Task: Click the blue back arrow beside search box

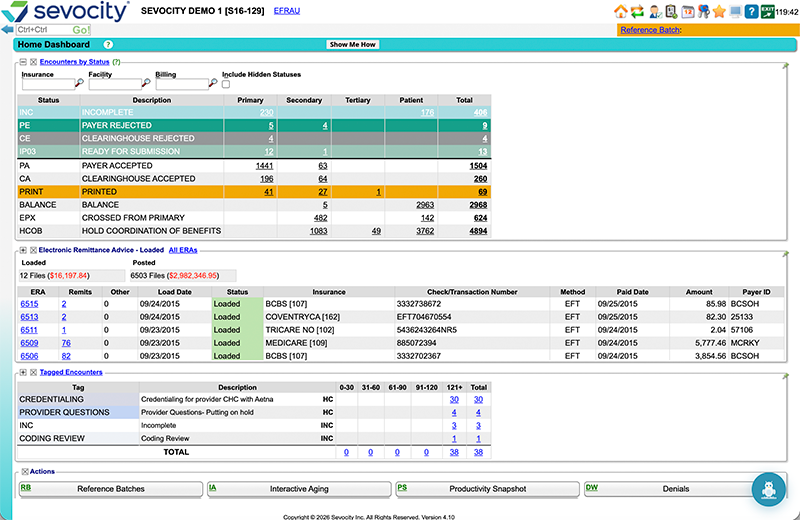Action: coord(8,30)
